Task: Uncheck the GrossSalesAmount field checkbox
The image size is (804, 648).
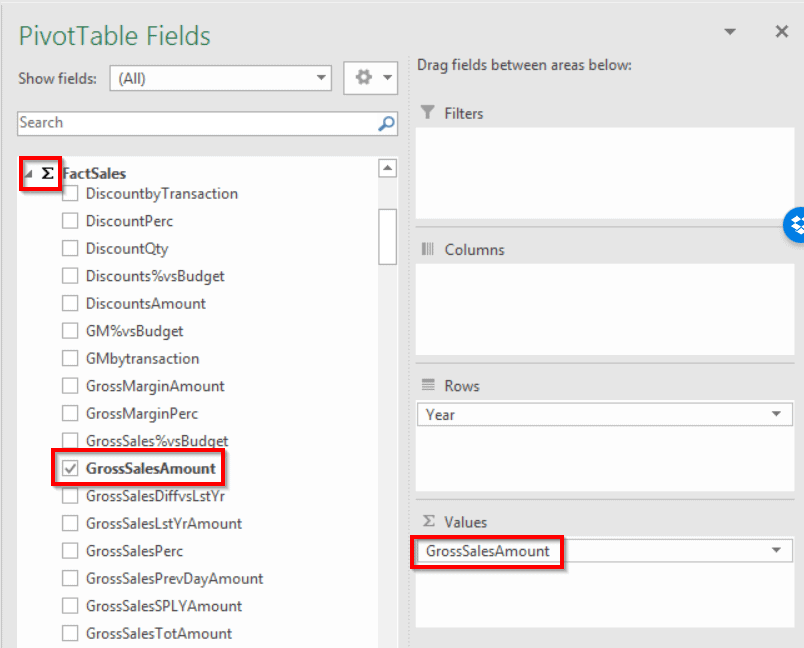Action: click(x=70, y=468)
